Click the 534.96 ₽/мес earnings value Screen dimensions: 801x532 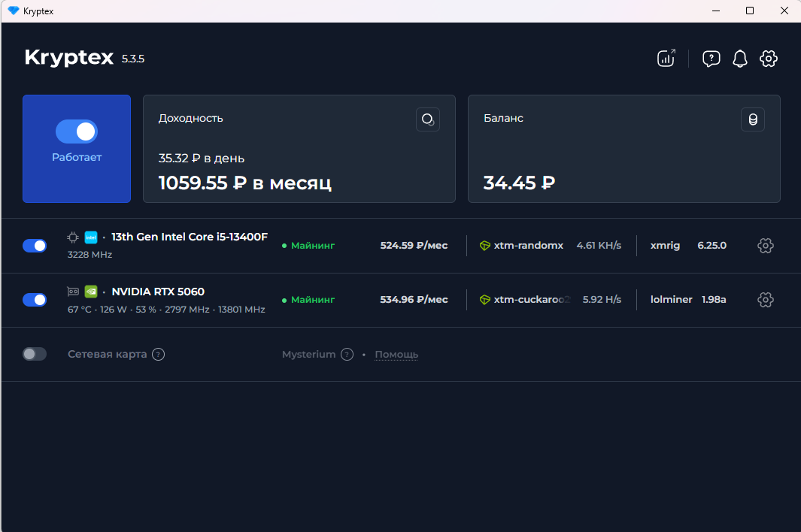(414, 300)
